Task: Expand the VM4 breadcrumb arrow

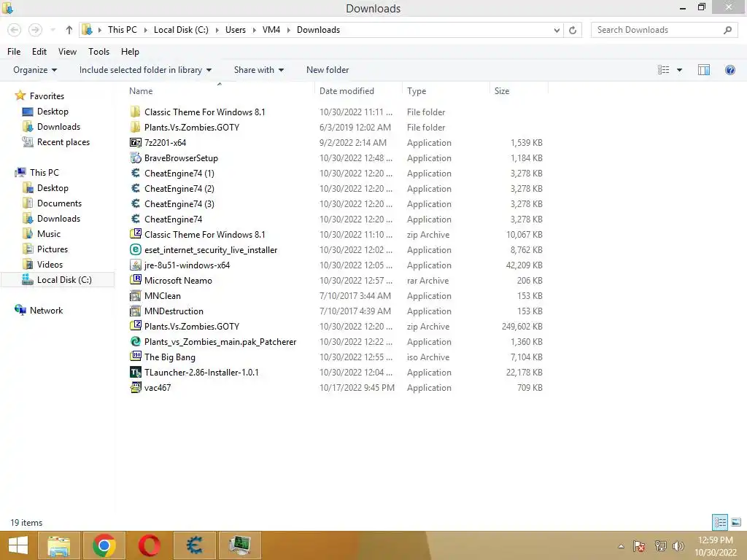Action: (289, 30)
